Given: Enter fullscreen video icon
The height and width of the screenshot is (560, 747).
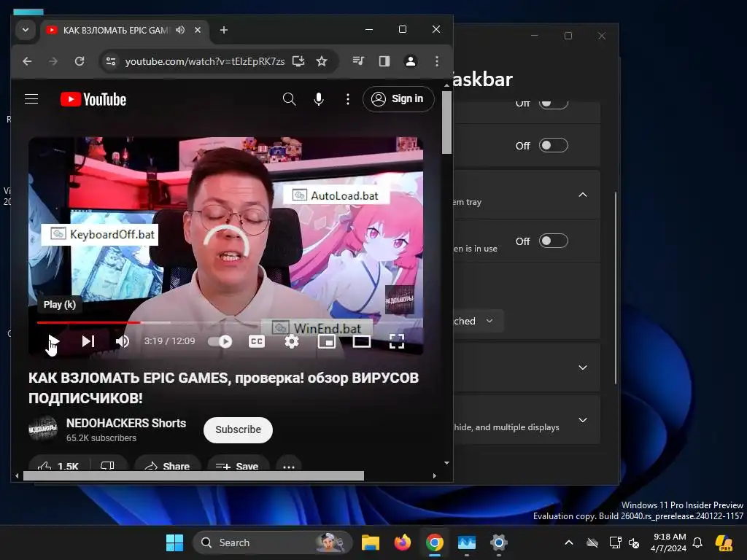Looking at the screenshot, I should tap(397, 341).
